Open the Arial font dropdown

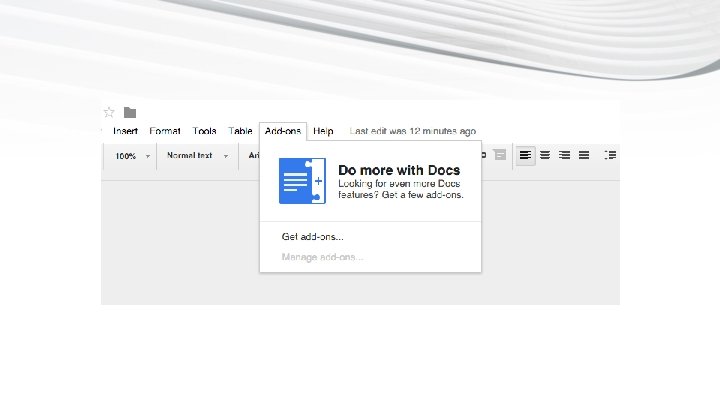point(253,156)
